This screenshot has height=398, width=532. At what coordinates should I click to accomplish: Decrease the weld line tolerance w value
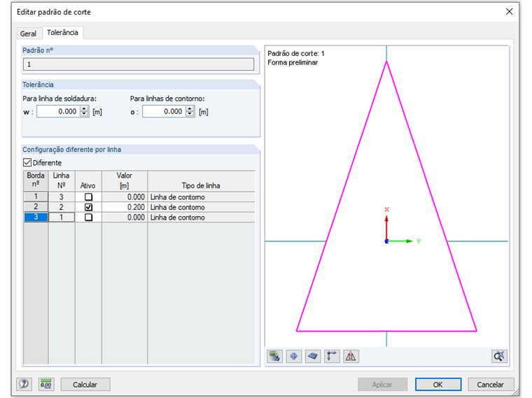click(84, 114)
